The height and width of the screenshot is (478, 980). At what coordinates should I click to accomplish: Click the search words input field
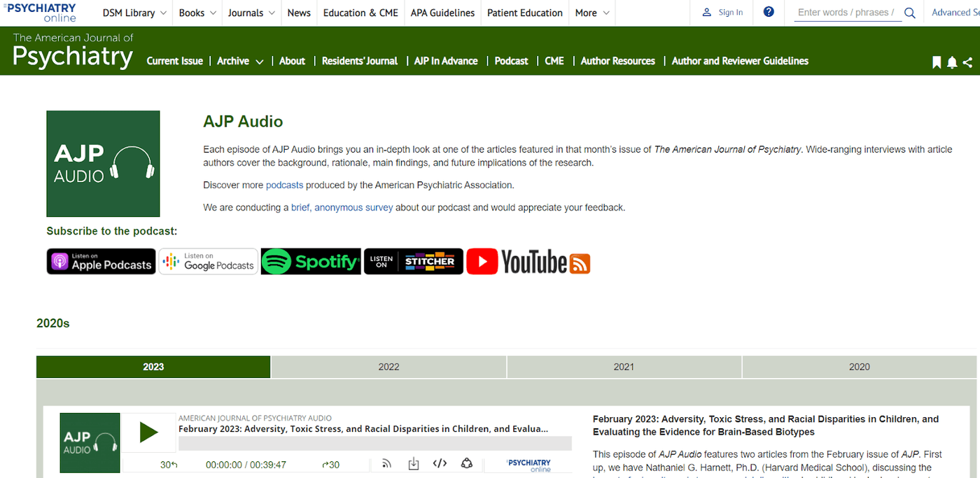point(847,13)
